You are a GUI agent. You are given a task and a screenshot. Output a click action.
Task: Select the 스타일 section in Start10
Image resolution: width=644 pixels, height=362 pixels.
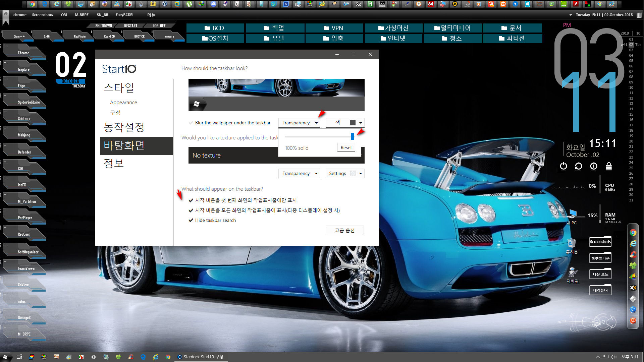(119, 87)
